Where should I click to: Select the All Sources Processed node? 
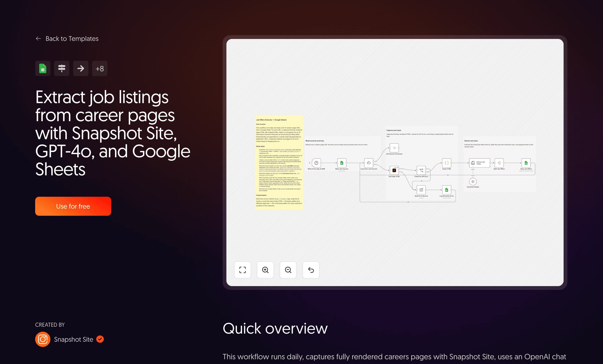tap(394, 148)
